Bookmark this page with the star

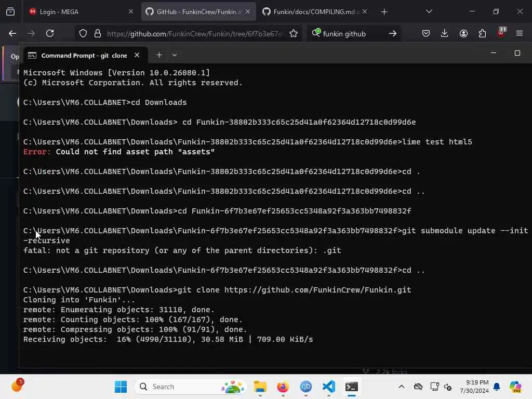pos(294,33)
